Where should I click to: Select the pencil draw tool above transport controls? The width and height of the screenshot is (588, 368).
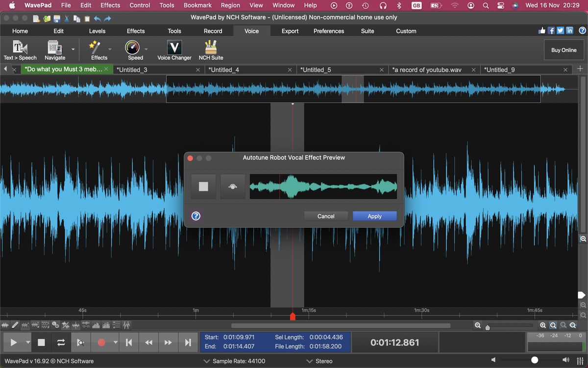[15, 325]
